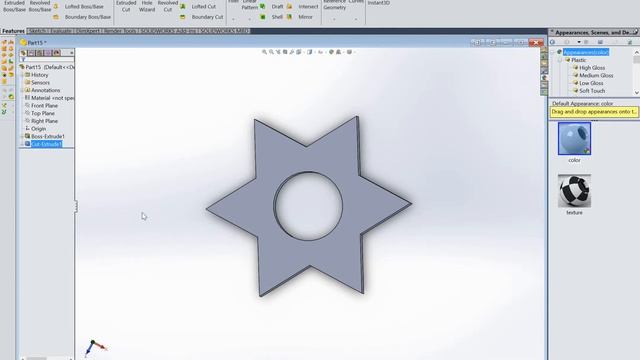The width and height of the screenshot is (640, 360).
Task: Switch to the Render Tools tab
Action: click(x=120, y=31)
